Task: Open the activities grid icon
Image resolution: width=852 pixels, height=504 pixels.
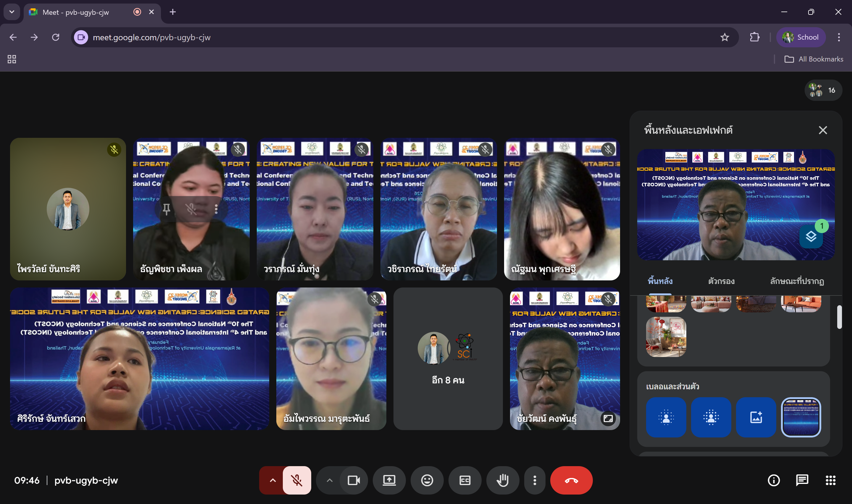Action: click(x=830, y=480)
